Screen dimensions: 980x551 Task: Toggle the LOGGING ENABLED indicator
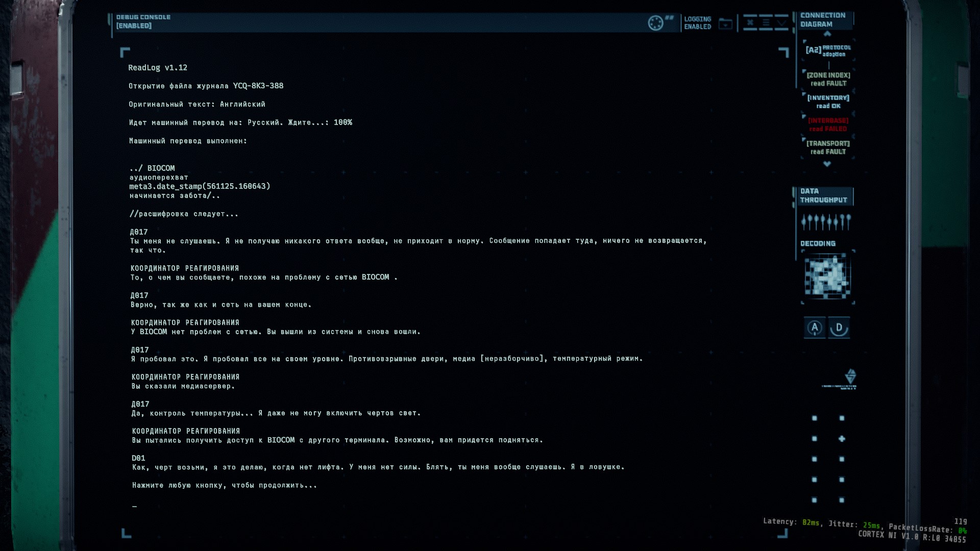697,23
